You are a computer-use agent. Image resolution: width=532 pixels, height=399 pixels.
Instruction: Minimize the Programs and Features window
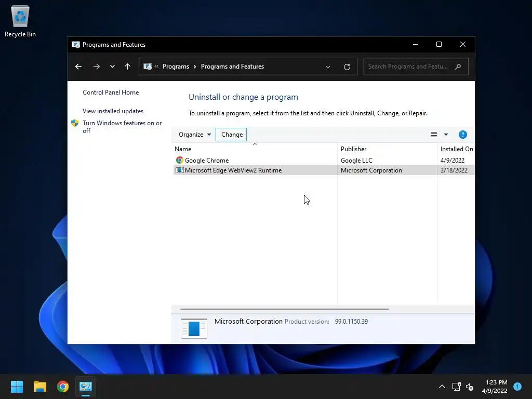pyautogui.click(x=416, y=45)
